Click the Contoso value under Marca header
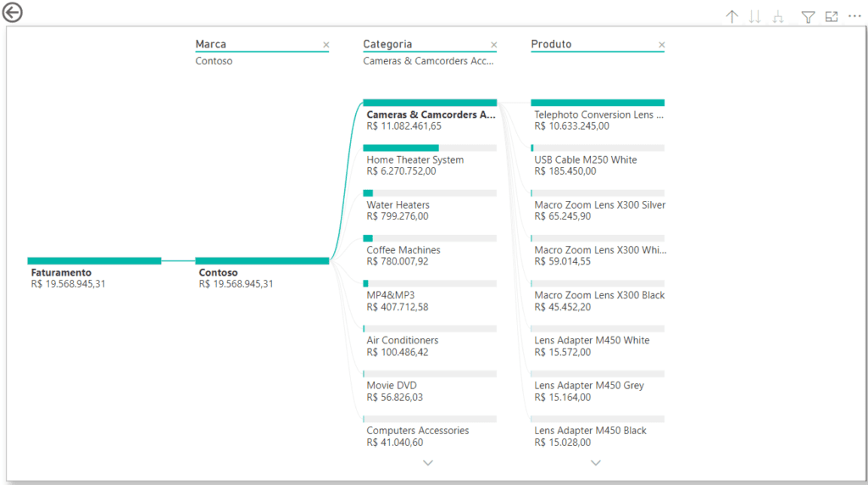Screen dimensions: 868x485 click(x=214, y=61)
